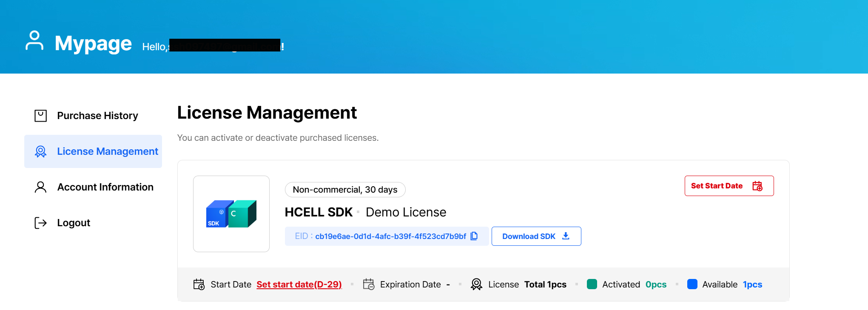The width and height of the screenshot is (868, 310).
Task: Click the Start Date calendar icon
Action: click(x=199, y=284)
